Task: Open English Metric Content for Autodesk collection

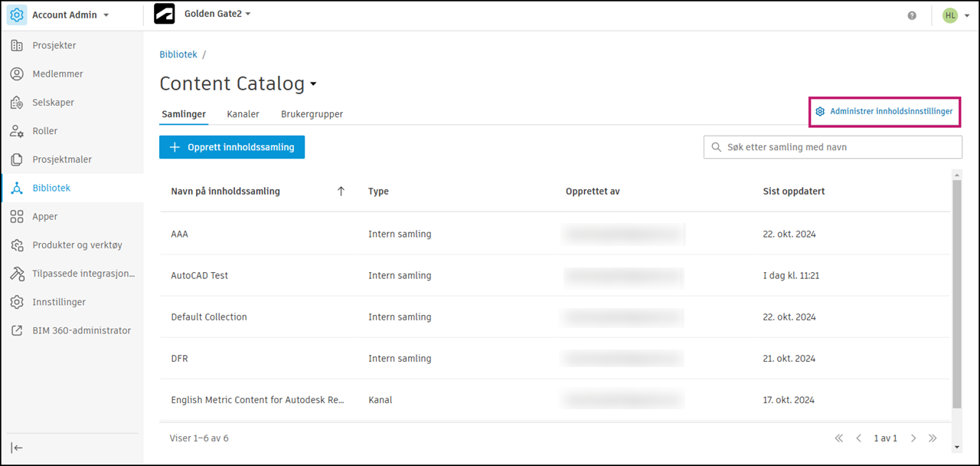Action: pyautogui.click(x=554, y=399)
